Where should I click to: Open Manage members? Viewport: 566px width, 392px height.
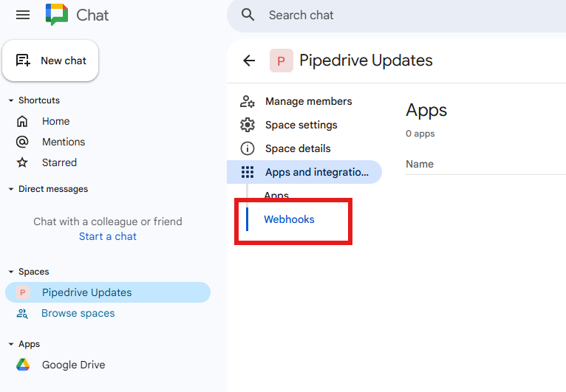[309, 101]
